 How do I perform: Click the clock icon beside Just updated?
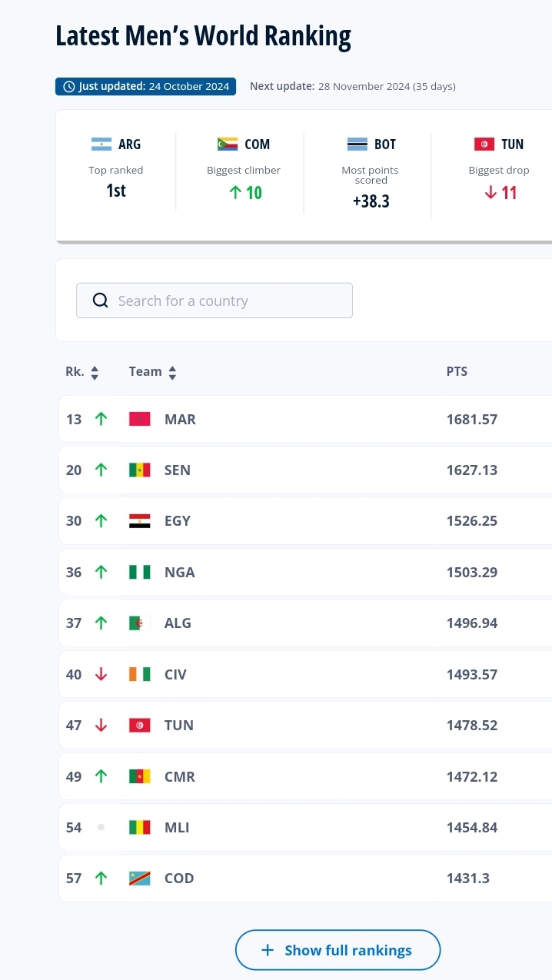(x=69, y=86)
